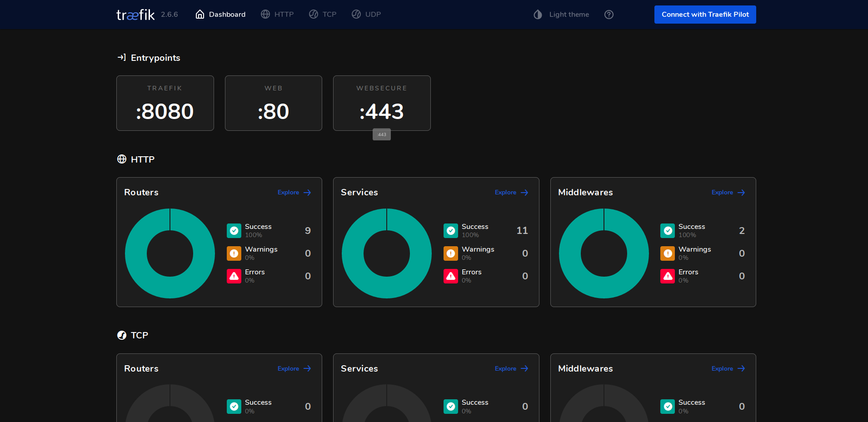Click TCP Middlewares title text
This screenshot has width=868, height=422.
585,368
